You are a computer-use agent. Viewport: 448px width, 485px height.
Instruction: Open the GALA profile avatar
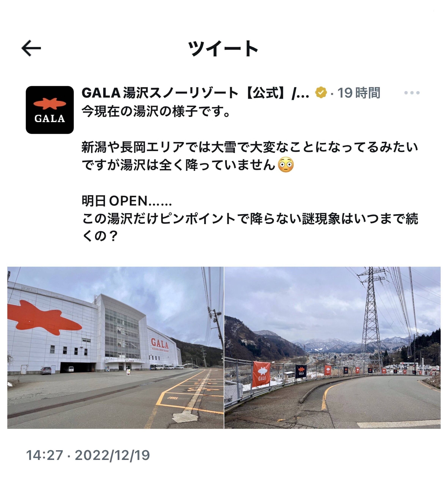point(50,110)
